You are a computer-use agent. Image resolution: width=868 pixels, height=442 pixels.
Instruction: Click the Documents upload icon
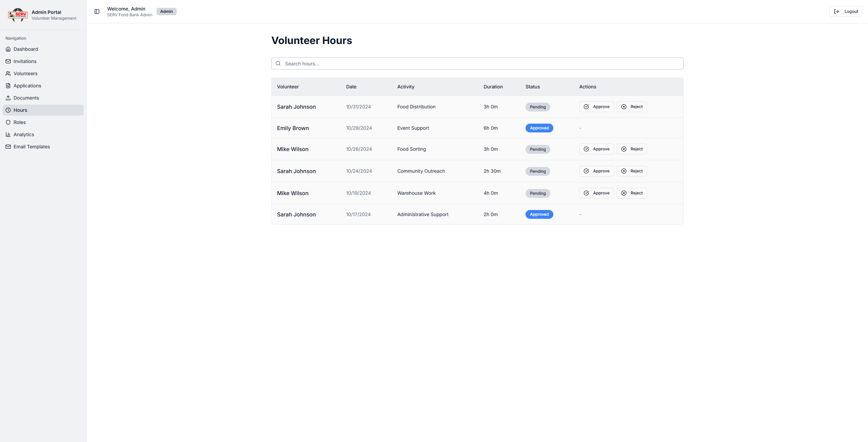pyautogui.click(x=8, y=98)
